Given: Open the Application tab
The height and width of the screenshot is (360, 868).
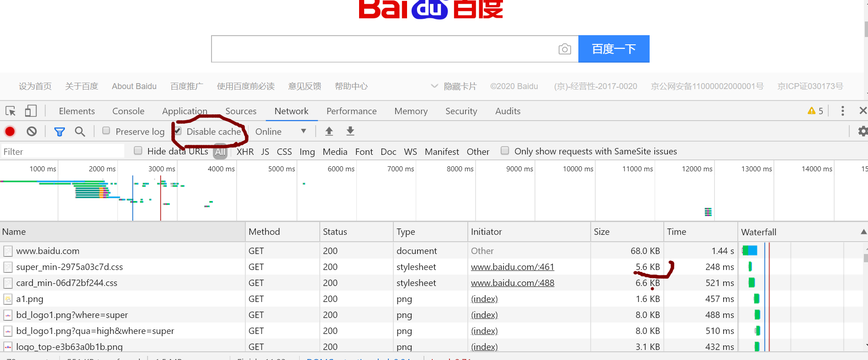Looking at the screenshot, I should click(185, 111).
